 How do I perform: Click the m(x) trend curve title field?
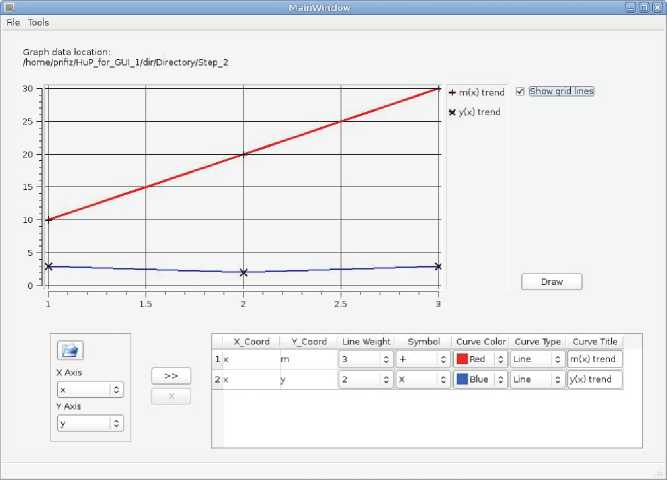(x=594, y=358)
